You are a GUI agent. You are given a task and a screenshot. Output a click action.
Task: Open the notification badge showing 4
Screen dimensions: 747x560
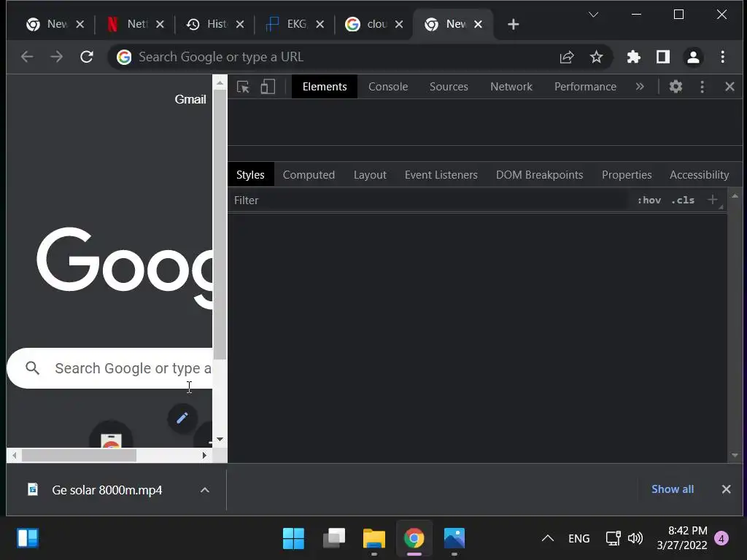721,539
